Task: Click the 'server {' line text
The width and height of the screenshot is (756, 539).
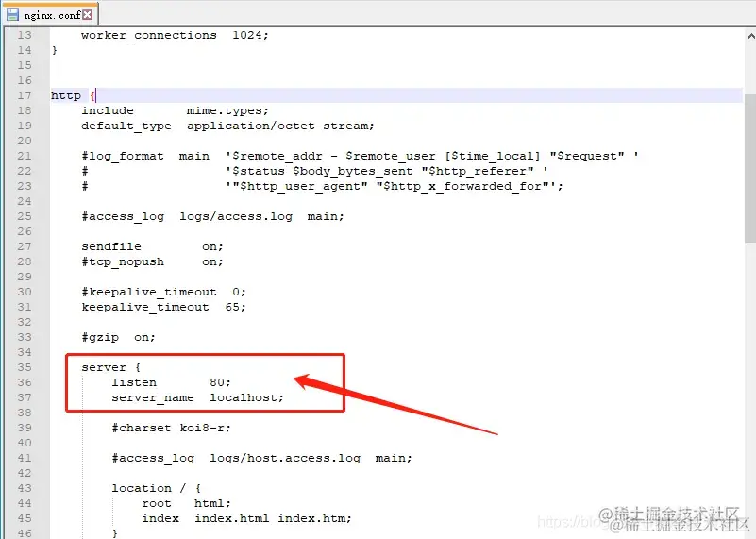Action: [110, 367]
